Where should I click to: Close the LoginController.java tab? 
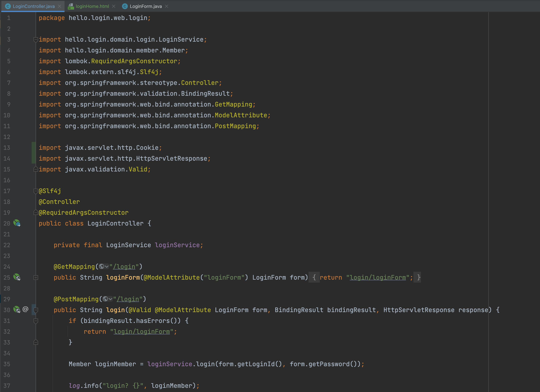[60, 6]
